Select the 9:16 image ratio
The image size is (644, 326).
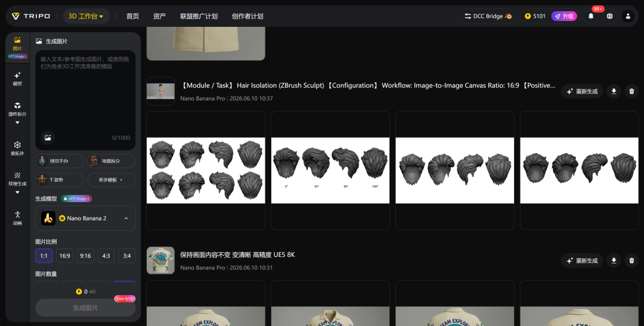click(x=85, y=256)
